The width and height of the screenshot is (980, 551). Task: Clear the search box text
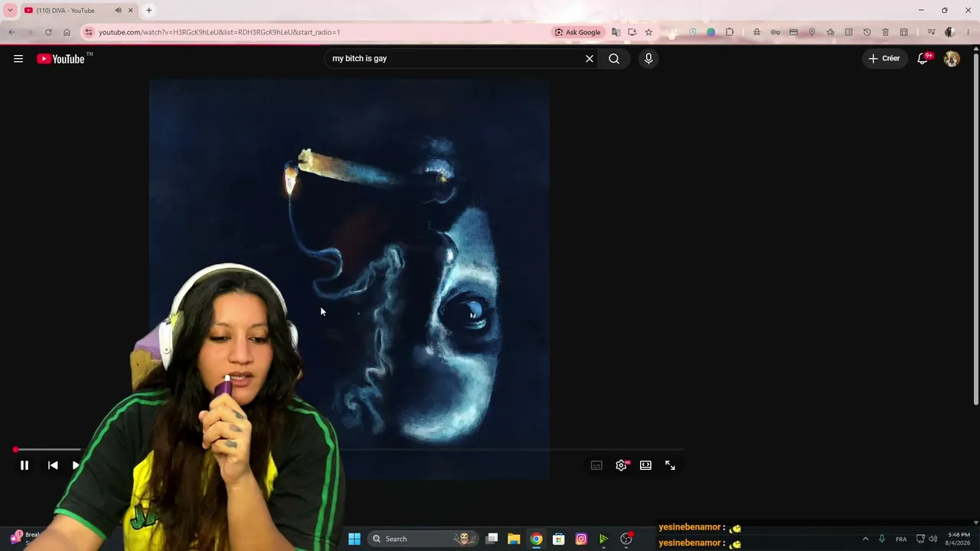point(590,59)
